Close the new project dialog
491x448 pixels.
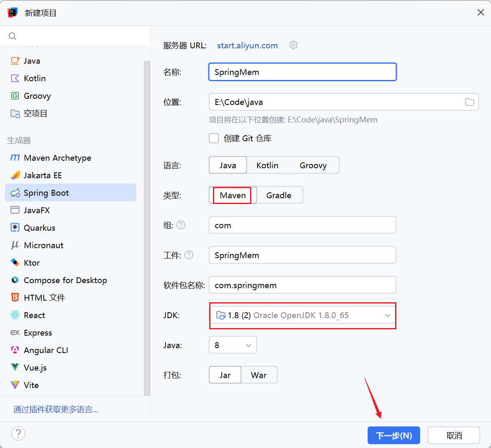[481, 12]
